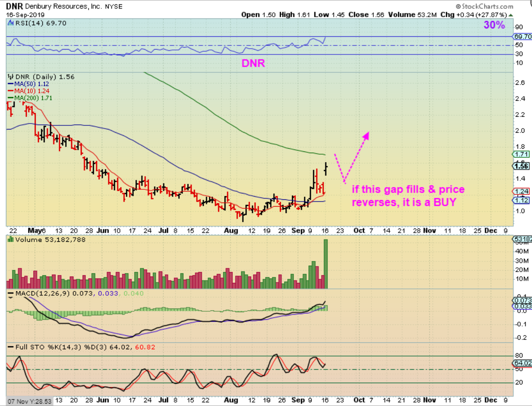Click the company name Denbury Resources, Inc.

tap(63, 6)
